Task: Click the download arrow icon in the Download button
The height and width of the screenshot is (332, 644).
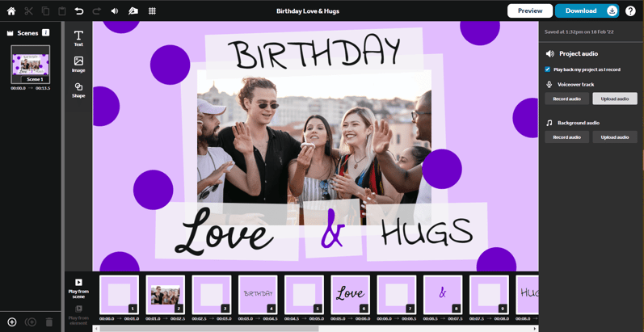Action: coord(612,11)
